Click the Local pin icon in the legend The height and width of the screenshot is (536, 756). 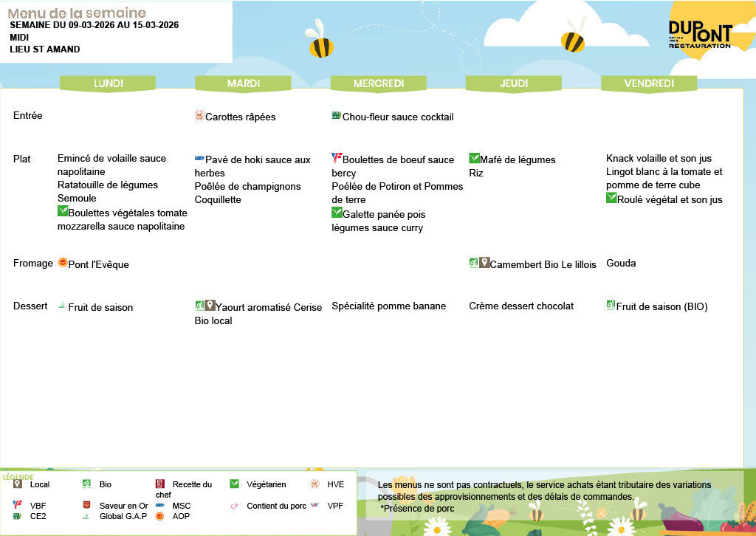[x=18, y=484]
